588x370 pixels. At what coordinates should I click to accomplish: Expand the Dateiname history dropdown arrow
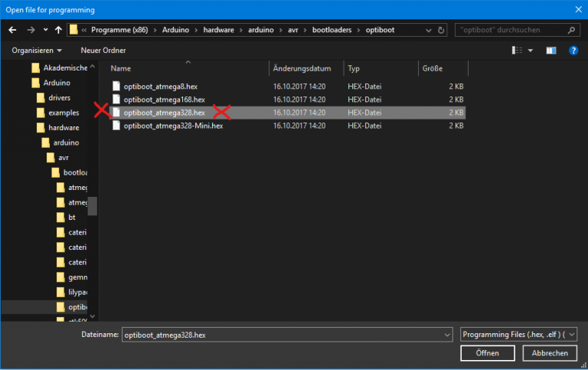[447, 335]
